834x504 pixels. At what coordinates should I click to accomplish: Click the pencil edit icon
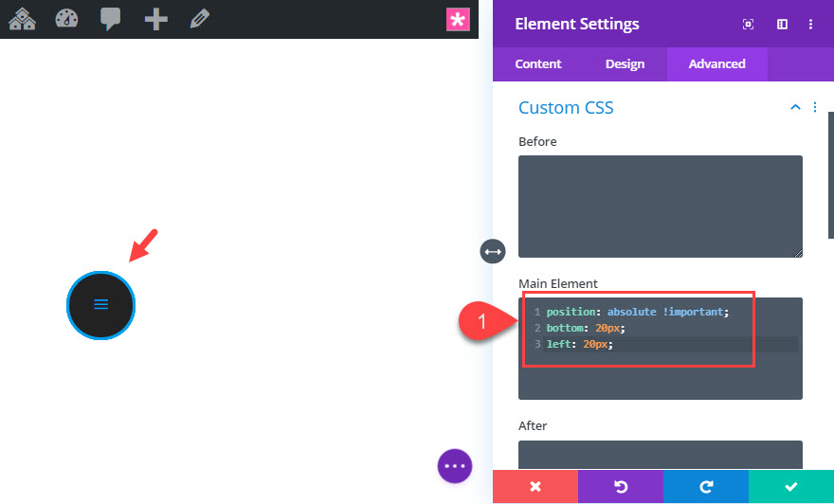point(199,19)
